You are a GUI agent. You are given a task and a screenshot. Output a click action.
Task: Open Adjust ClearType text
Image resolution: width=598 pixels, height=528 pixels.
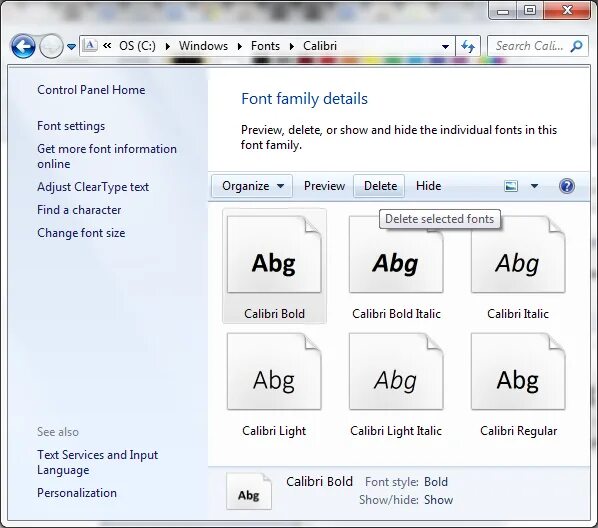pyautogui.click(x=93, y=187)
